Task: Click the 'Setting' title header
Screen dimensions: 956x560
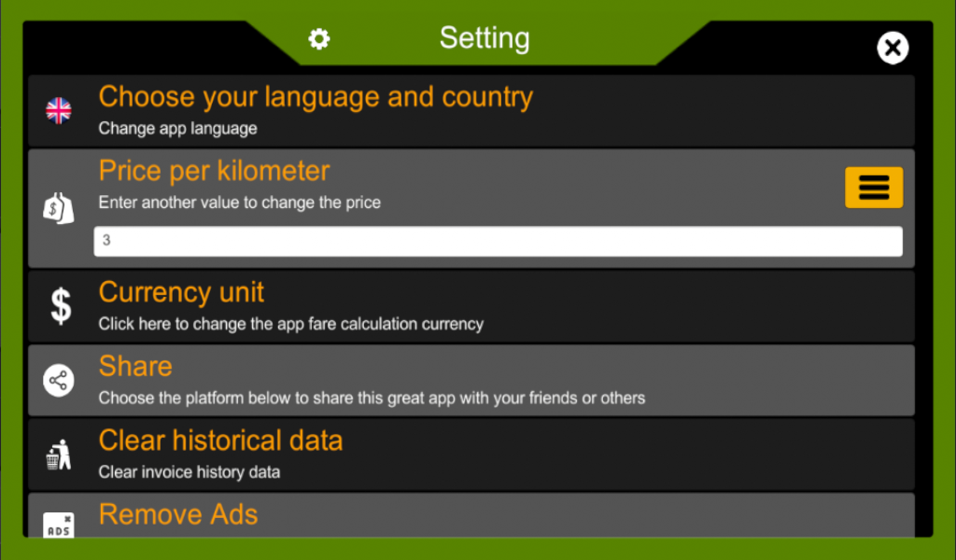Action: (485, 38)
